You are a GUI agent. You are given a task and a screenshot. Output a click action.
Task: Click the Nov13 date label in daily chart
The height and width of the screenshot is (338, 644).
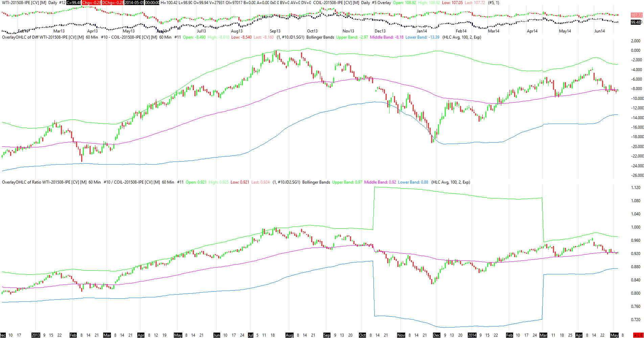(x=348, y=31)
